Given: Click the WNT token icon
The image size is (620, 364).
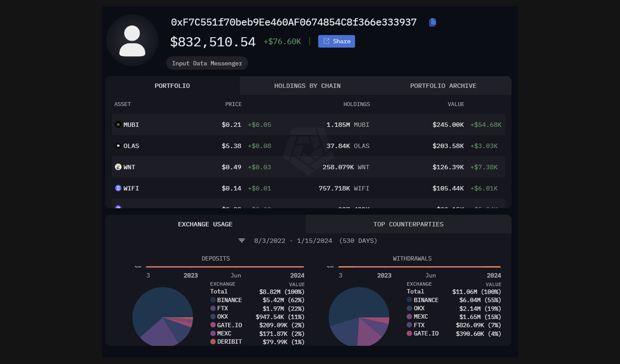Looking at the screenshot, I should pos(118,167).
